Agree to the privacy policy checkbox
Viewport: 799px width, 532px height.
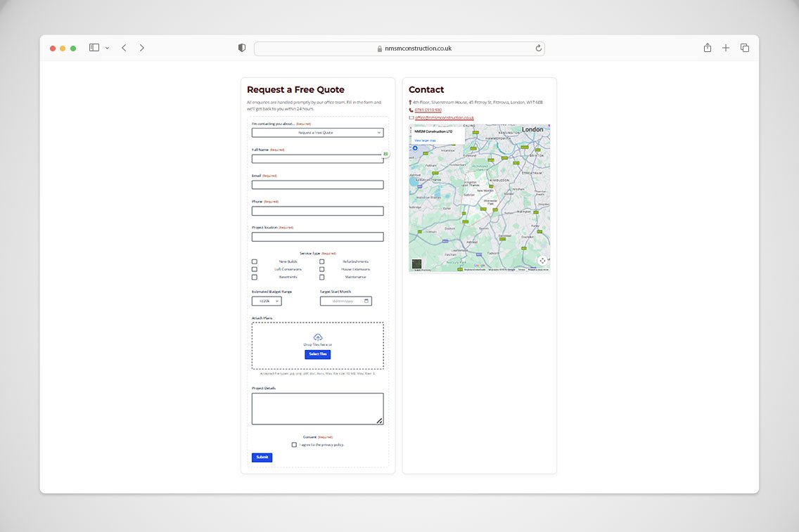[294, 445]
